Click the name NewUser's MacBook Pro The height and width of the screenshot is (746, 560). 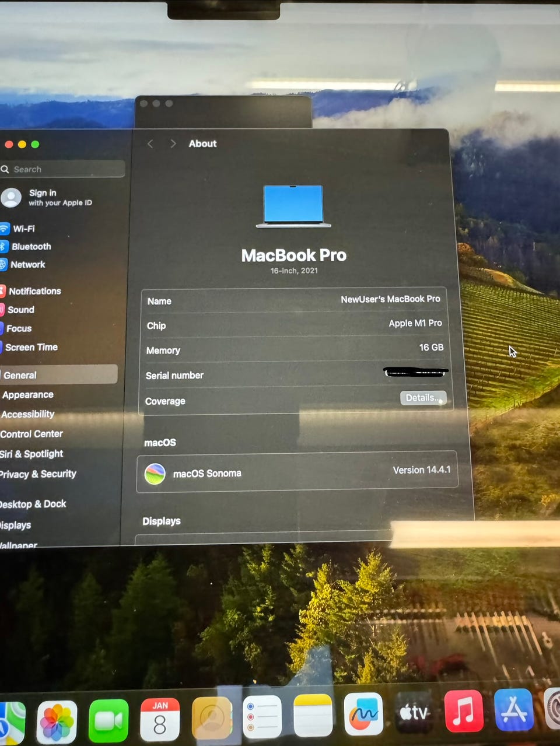pyautogui.click(x=390, y=299)
